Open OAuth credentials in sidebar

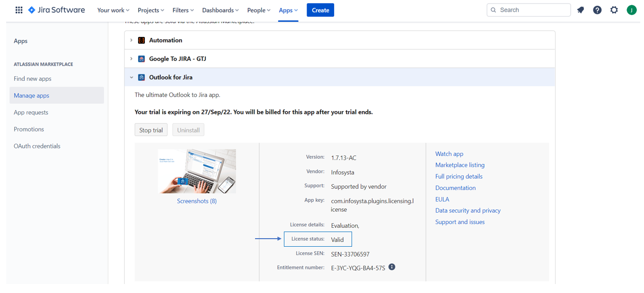[37, 146]
